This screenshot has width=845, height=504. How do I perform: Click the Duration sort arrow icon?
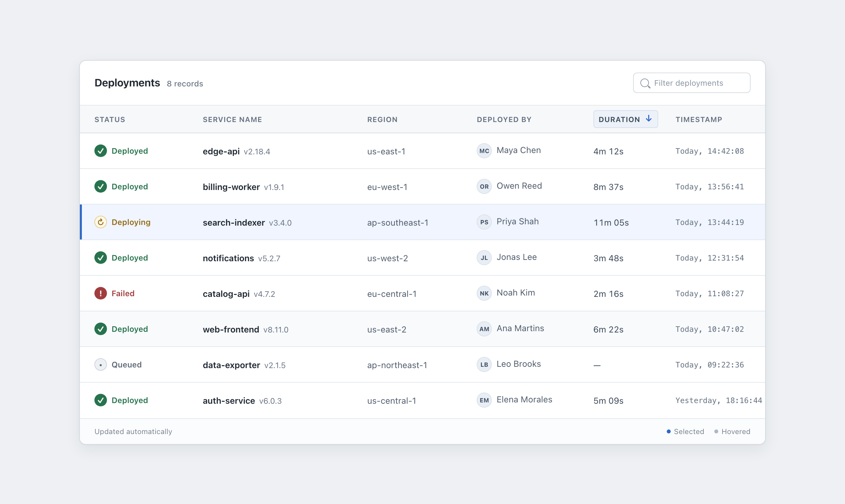click(649, 118)
